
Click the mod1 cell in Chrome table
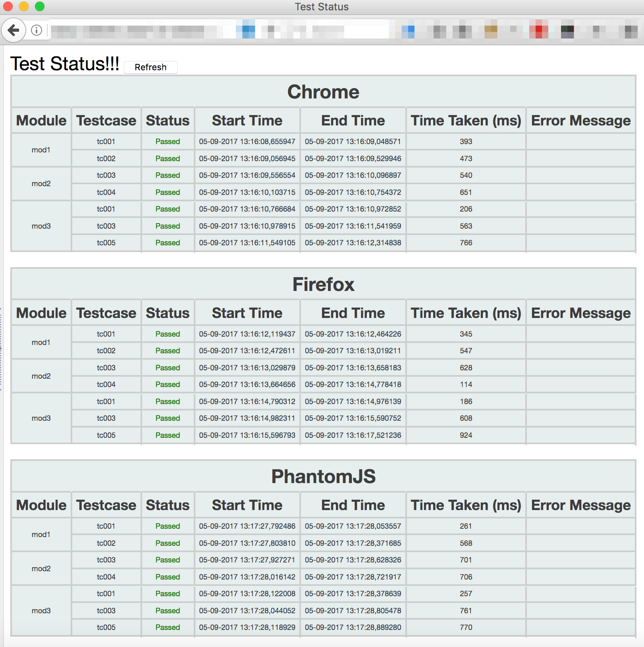coord(41,150)
